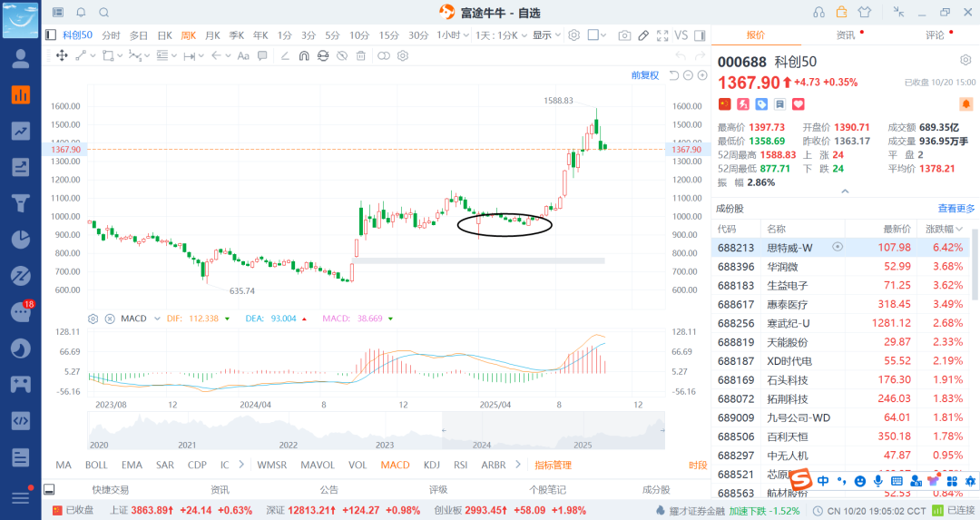980x520 pixels.
Task: Open Sogou input method S icon
Action: (x=800, y=480)
